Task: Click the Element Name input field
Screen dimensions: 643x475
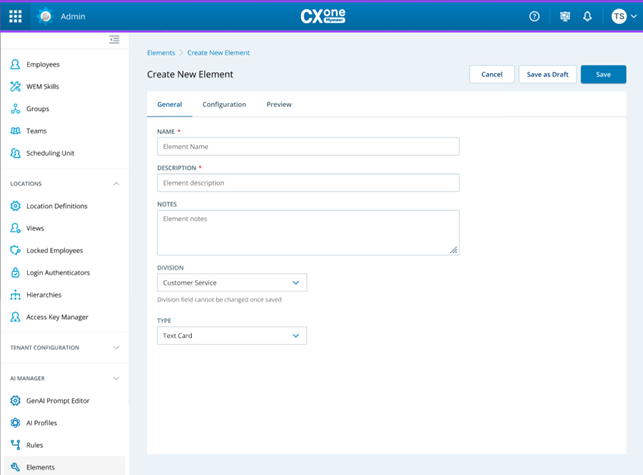Action: (308, 146)
